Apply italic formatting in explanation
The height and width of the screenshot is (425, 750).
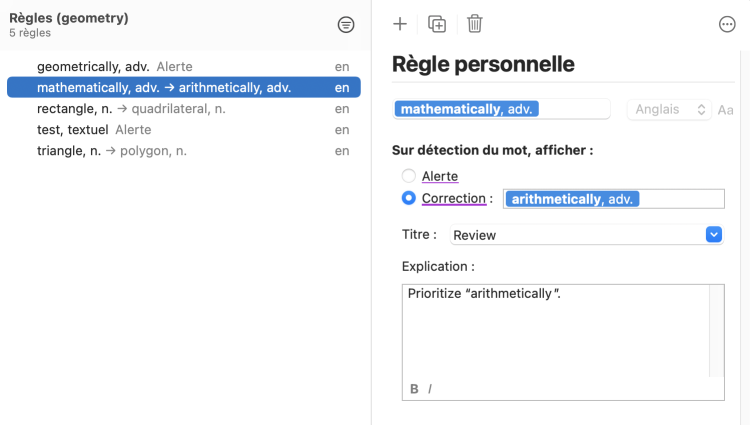[x=430, y=389]
